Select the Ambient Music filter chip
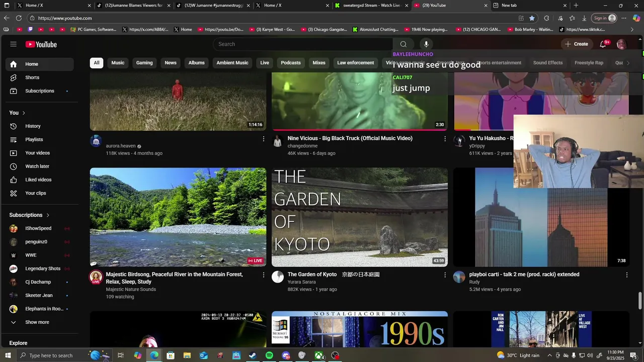644x362 pixels. pyautogui.click(x=232, y=63)
